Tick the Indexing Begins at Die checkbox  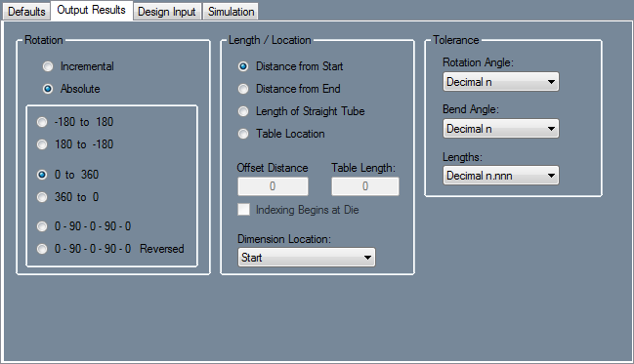[243, 210]
